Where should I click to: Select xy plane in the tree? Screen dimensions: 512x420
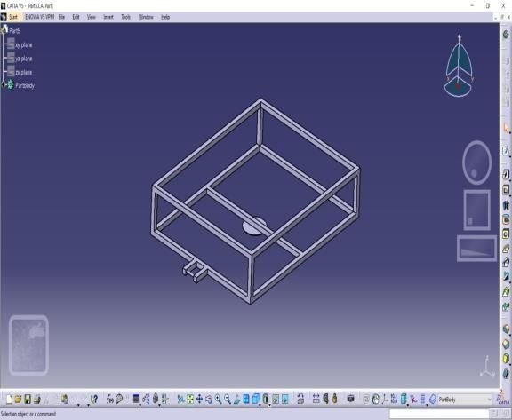point(23,45)
